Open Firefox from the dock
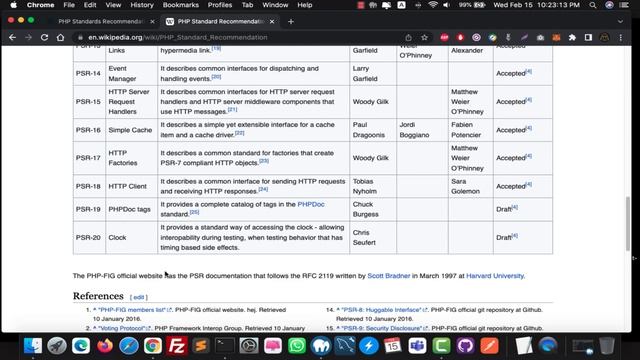This screenshot has width=640, height=360. [x=105, y=346]
